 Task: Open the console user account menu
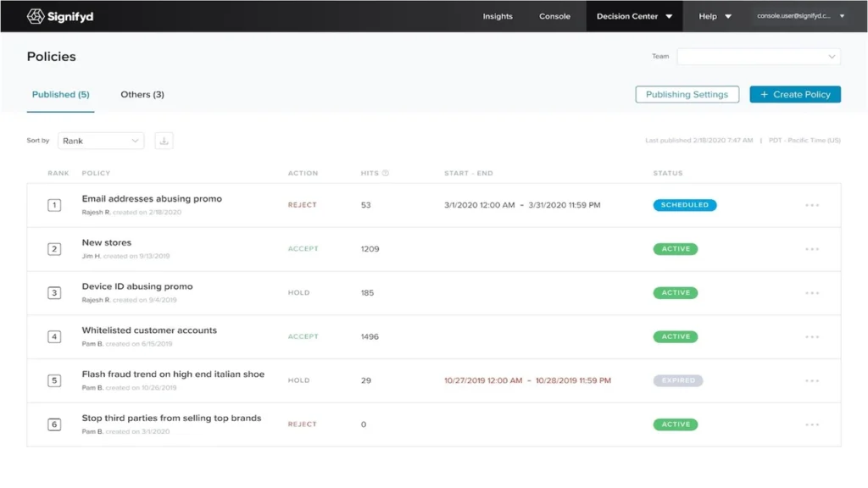[800, 16]
